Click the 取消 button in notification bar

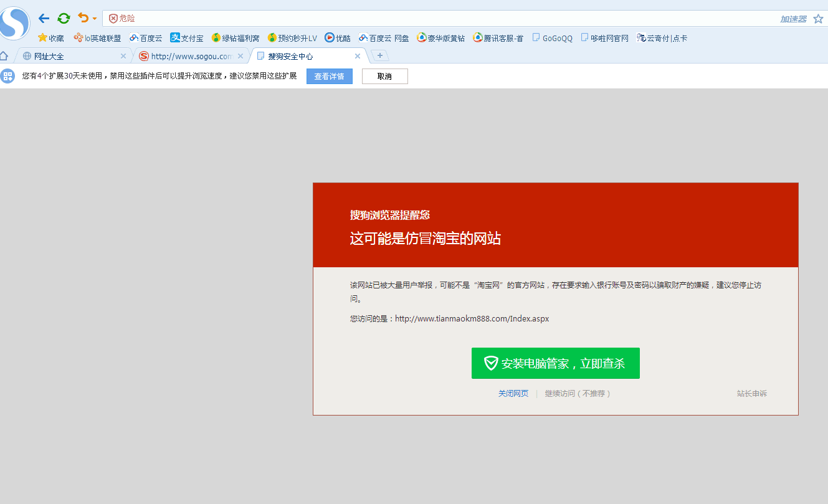(384, 75)
